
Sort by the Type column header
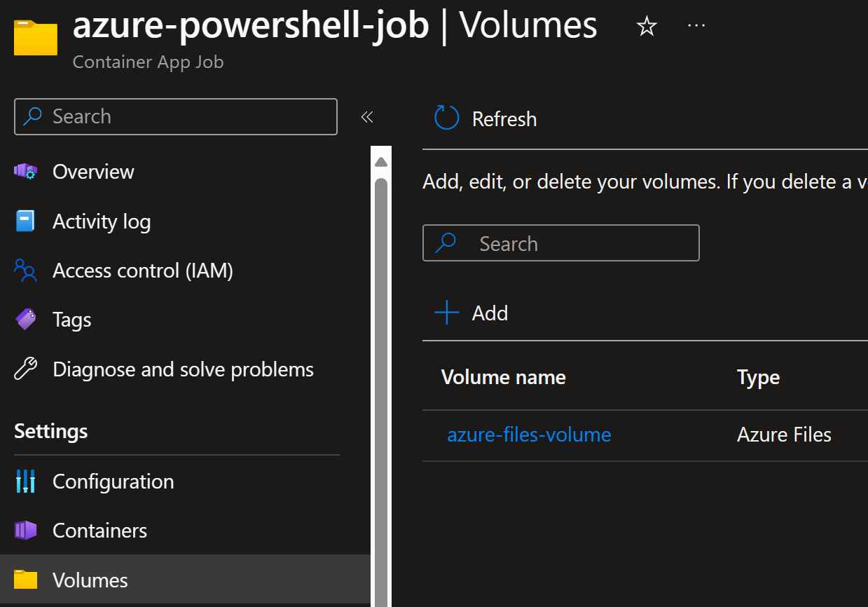point(759,378)
